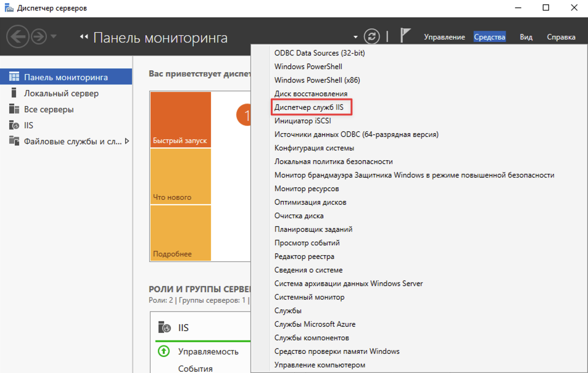
Task: Open Редактор реестра
Action: click(304, 256)
